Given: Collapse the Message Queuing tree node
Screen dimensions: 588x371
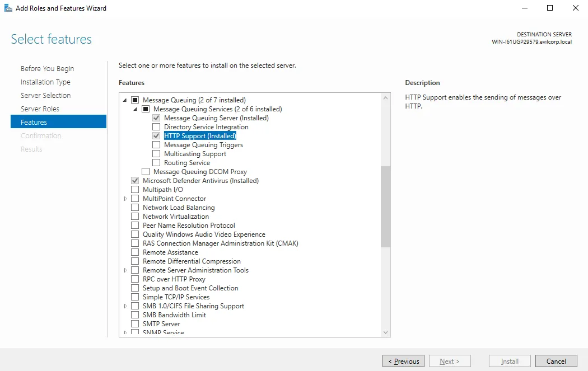Looking at the screenshot, I should [125, 100].
